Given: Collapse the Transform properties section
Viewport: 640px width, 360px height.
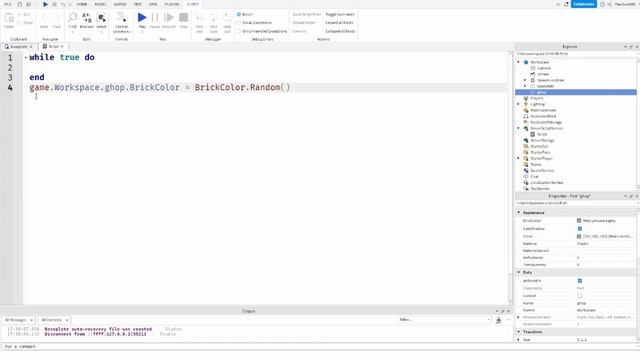Looking at the screenshot, I should pos(519,332).
